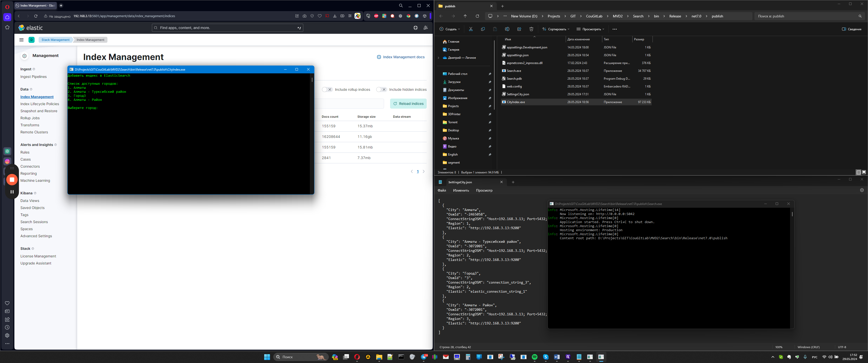The image size is (868, 363).
Task: Cut selected file in Explorer toolbar
Action: click(x=471, y=29)
